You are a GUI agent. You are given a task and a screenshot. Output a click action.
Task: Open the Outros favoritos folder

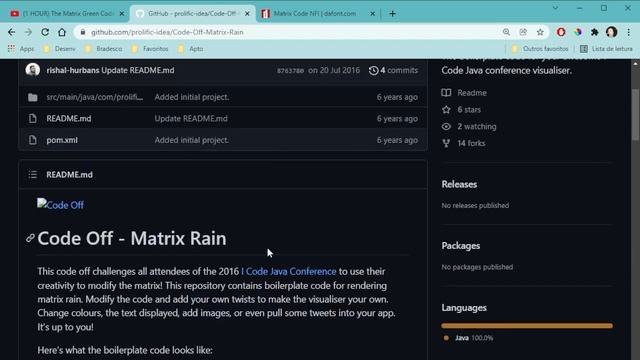[540, 49]
